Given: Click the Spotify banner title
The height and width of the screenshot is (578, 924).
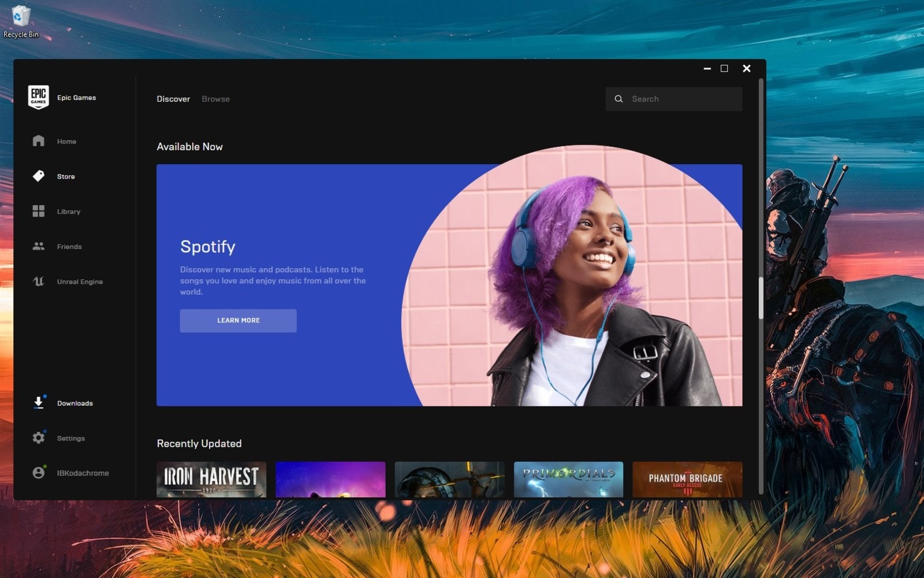Looking at the screenshot, I should click(x=208, y=247).
